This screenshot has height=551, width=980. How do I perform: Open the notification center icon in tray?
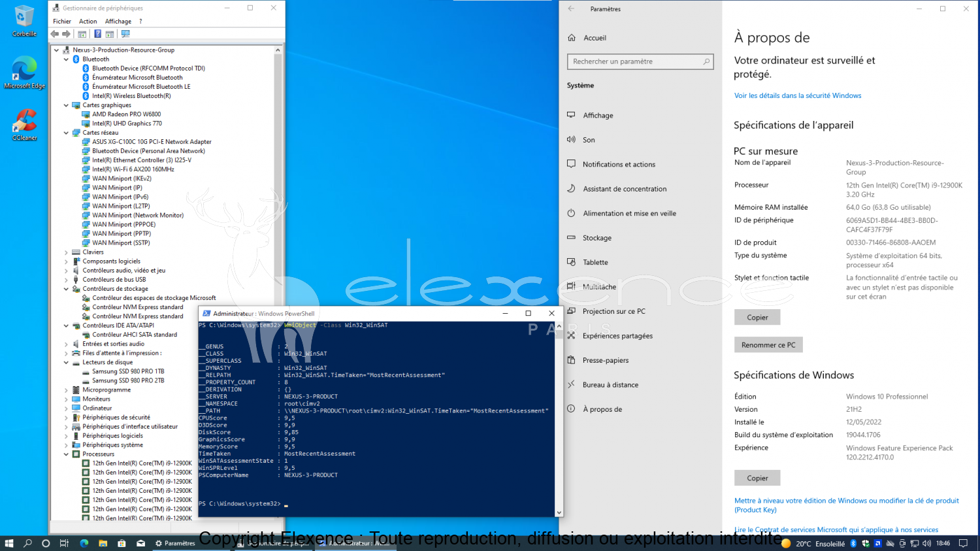pos(963,543)
